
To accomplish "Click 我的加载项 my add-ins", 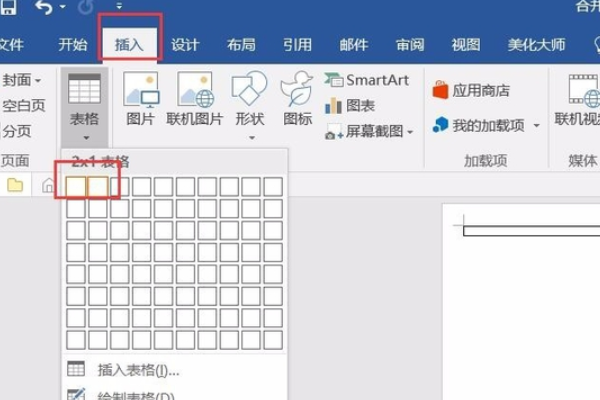I will coord(479,125).
